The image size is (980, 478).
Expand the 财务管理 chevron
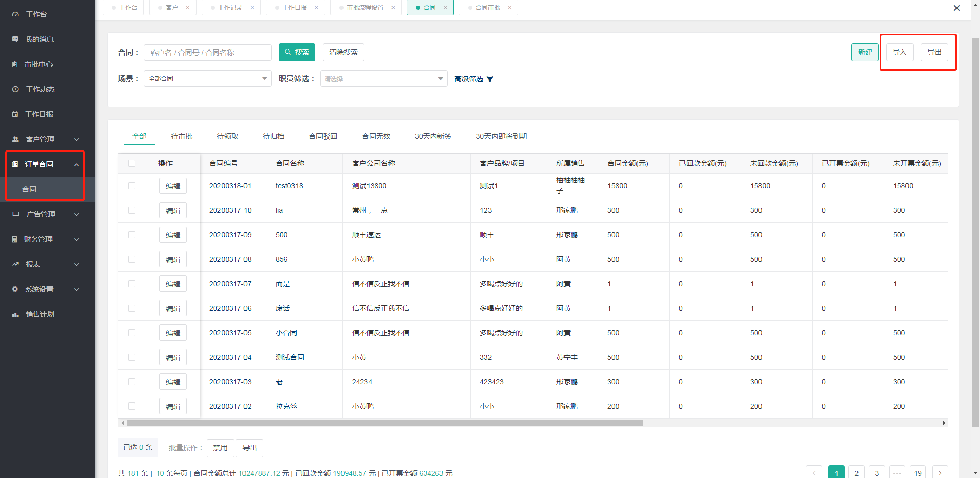coord(77,239)
